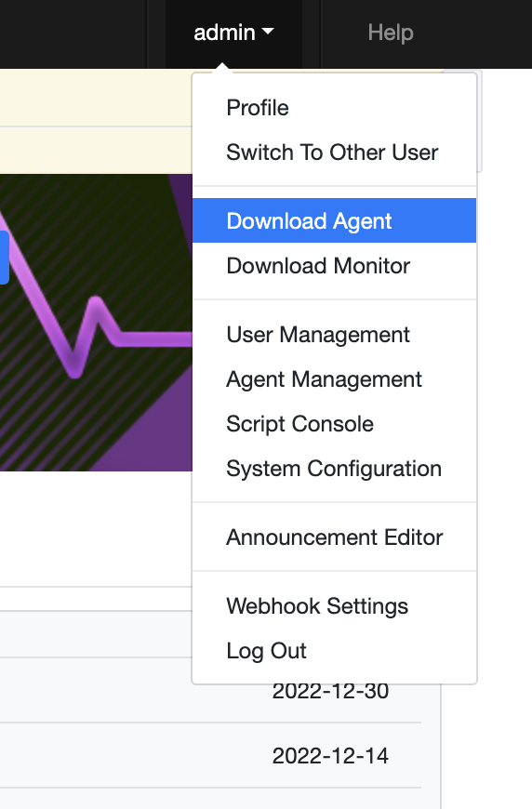Open the Help menu
This screenshot has height=809, width=532.
(391, 33)
